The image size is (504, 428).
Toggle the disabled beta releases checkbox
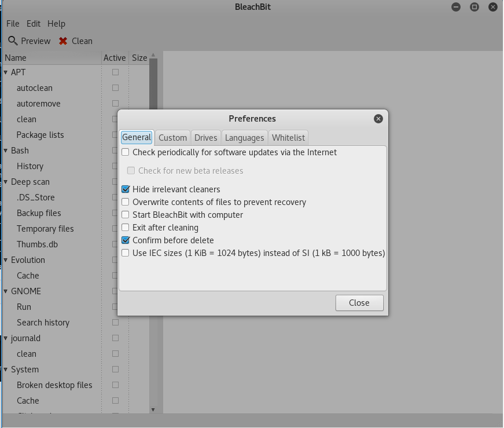[x=131, y=170]
